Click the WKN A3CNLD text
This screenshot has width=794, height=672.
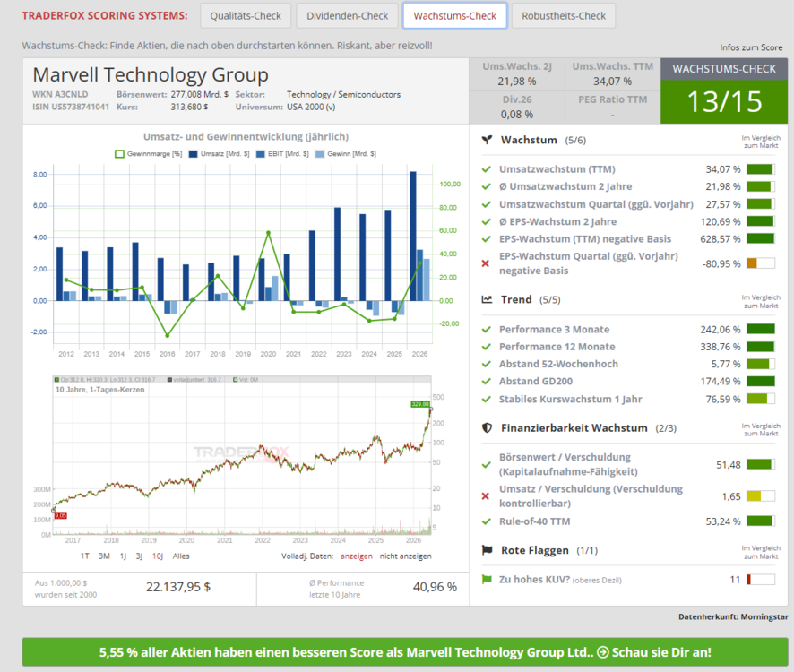tap(60, 94)
